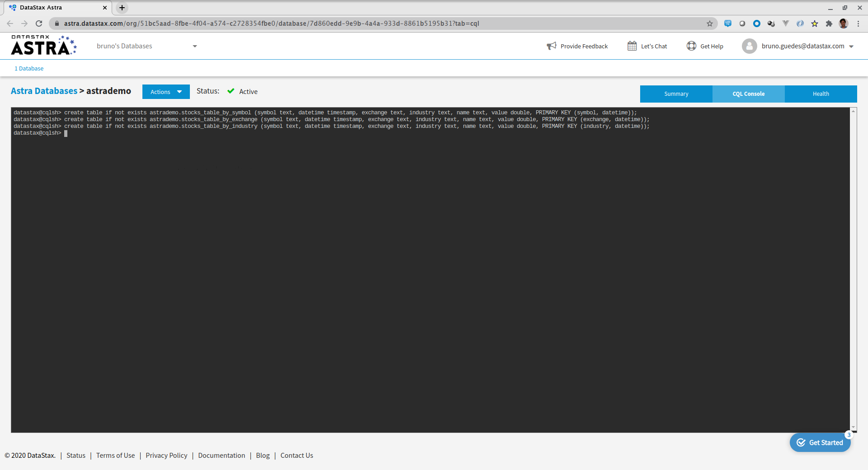
Task: Bookmark this page with the star icon
Action: (710, 23)
